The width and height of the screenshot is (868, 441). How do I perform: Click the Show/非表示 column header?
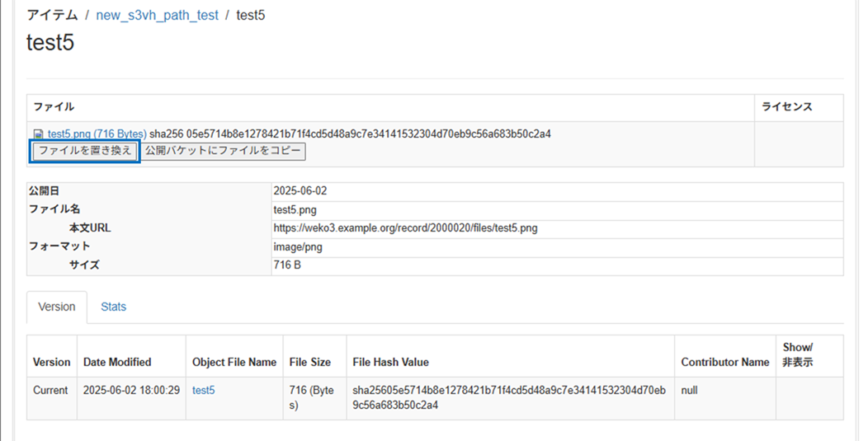tap(797, 354)
